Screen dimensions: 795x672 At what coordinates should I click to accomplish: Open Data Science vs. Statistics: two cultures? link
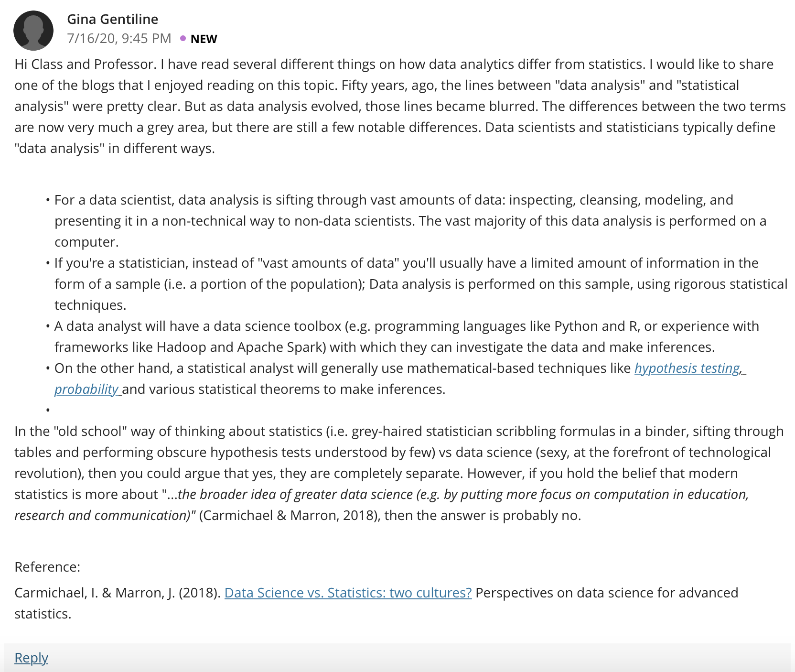[348, 593]
